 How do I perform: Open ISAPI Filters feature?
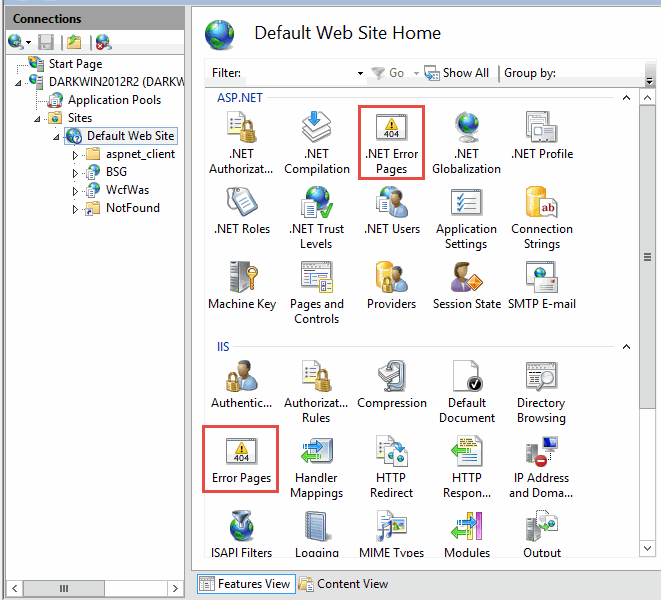(x=242, y=534)
